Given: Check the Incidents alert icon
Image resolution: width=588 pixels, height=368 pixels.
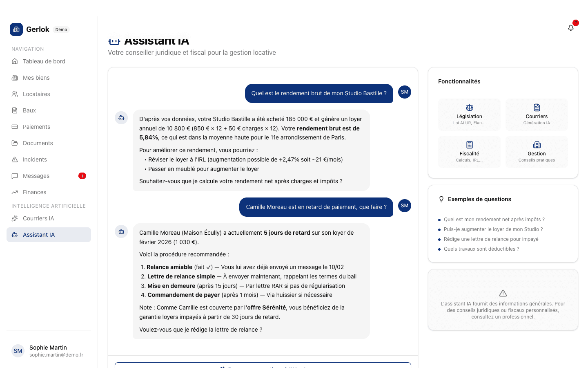Looking at the screenshot, I should tap(15, 159).
